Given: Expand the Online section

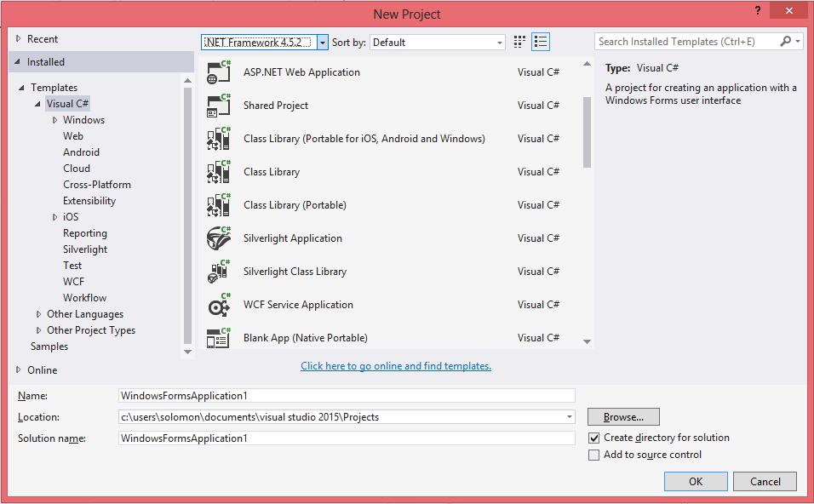Looking at the screenshot, I should tap(18, 369).
